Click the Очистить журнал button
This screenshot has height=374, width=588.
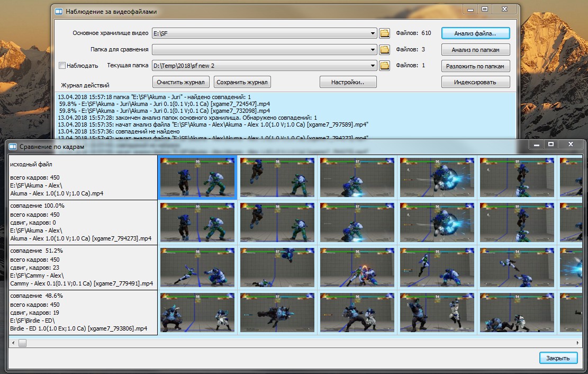181,82
